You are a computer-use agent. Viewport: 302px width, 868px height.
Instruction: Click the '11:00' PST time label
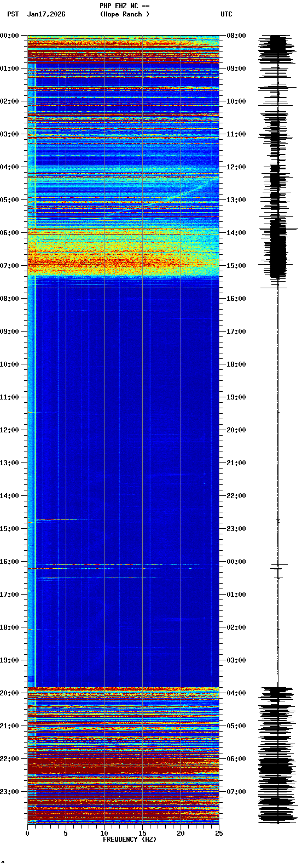tap(10, 397)
